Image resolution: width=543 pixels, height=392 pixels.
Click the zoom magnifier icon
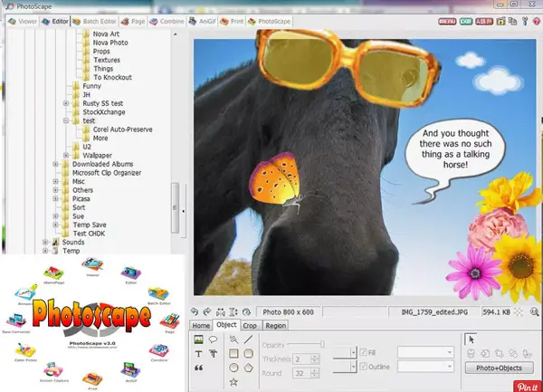pyautogui.click(x=534, y=312)
